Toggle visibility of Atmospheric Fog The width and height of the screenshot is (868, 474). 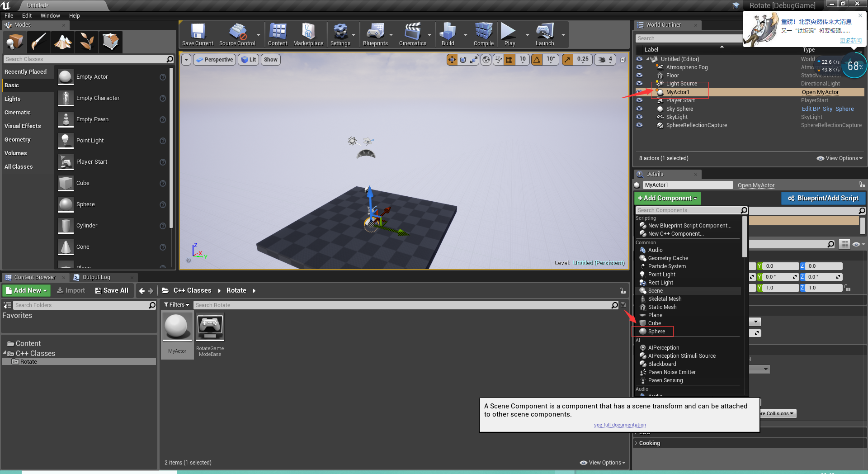tap(639, 67)
